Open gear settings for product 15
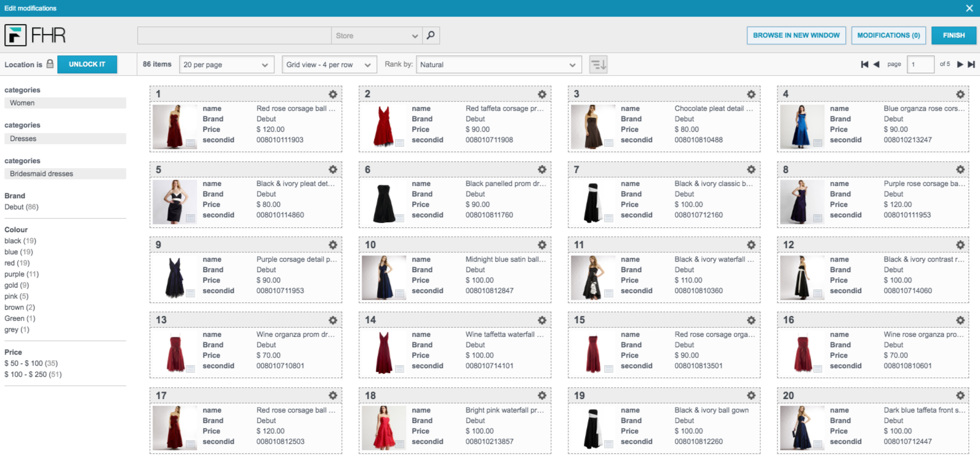The image size is (980, 455). click(751, 320)
